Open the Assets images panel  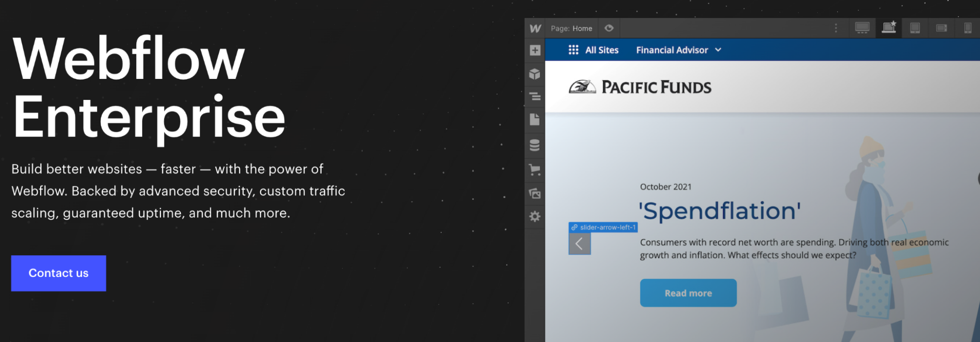pos(535,193)
